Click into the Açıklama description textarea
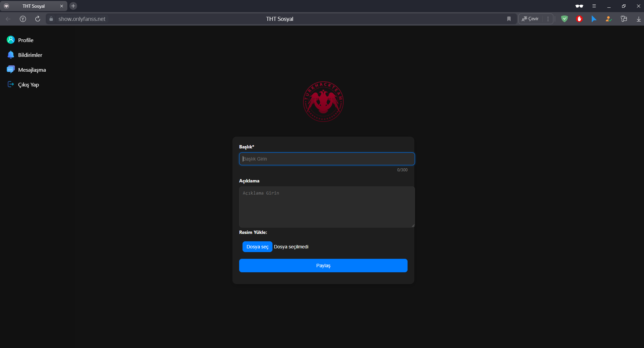 click(327, 207)
